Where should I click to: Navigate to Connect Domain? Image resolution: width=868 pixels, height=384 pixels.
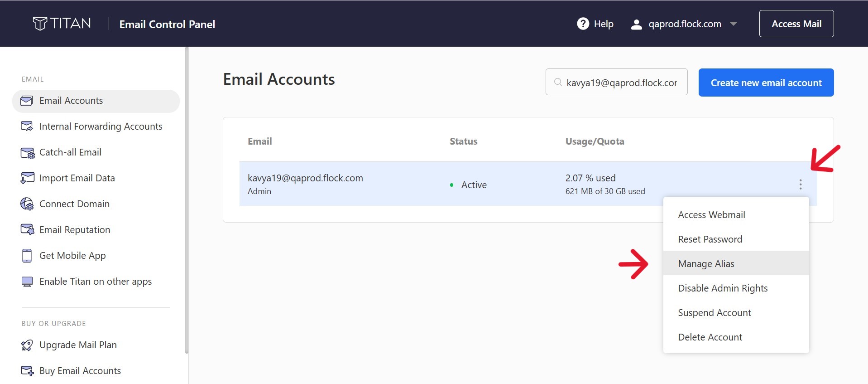click(x=74, y=204)
